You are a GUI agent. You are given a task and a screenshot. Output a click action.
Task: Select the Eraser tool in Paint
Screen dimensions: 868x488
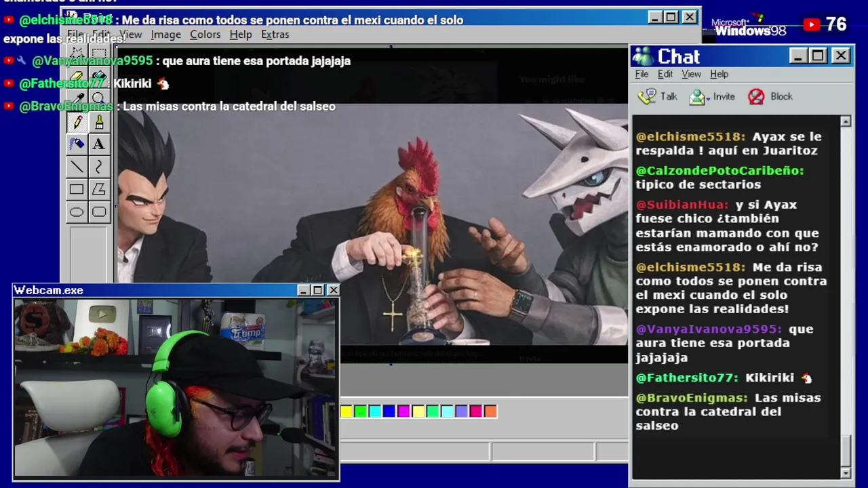(x=77, y=77)
